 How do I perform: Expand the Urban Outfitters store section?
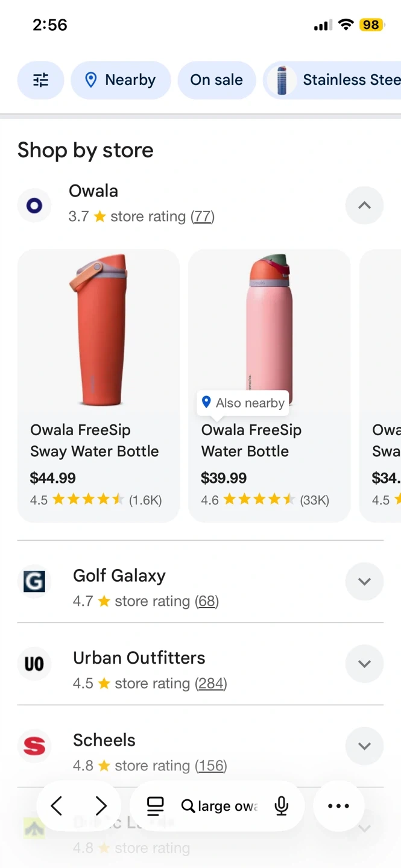[x=364, y=664]
